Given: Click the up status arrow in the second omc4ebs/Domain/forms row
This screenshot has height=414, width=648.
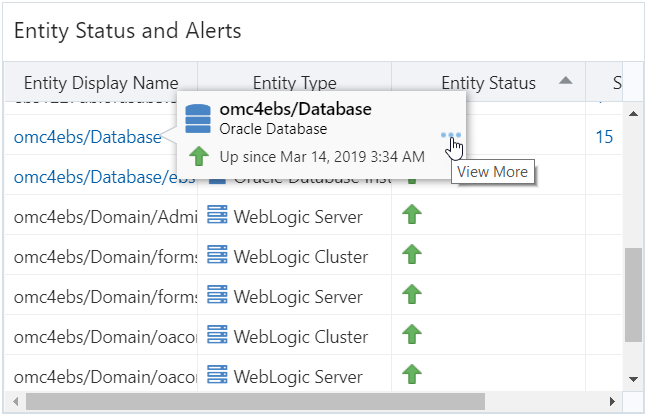Looking at the screenshot, I should [x=412, y=295].
